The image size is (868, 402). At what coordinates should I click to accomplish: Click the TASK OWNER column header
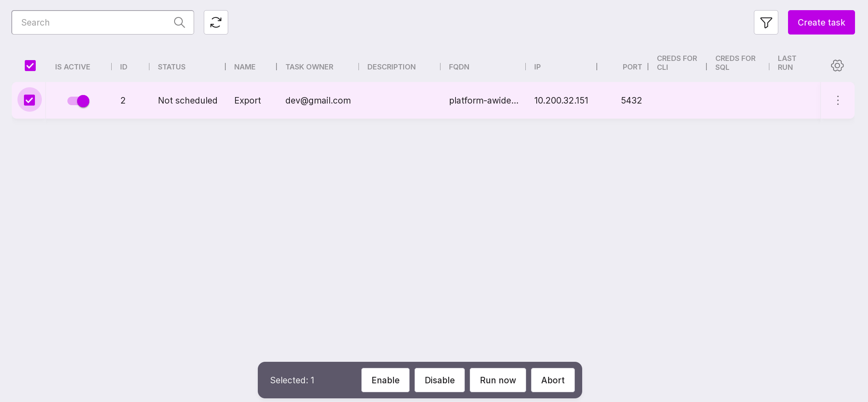click(x=309, y=67)
